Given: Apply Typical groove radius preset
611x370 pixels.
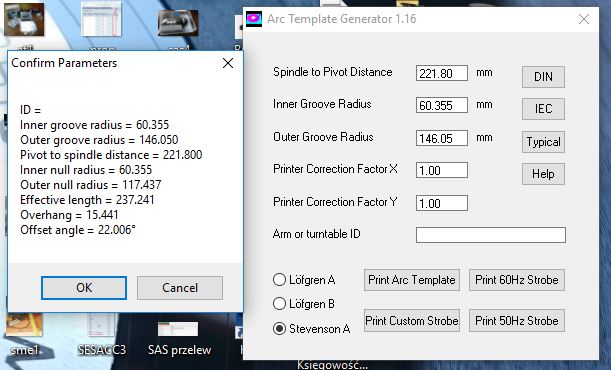Looking at the screenshot, I should point(543,142).
